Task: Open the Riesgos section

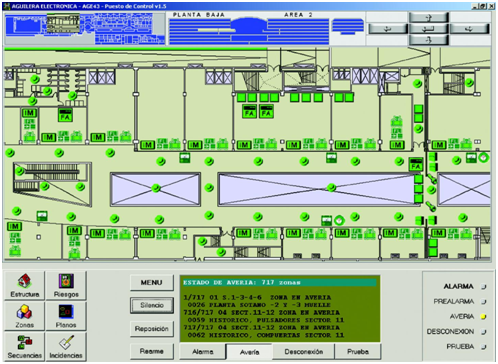Action: click(66, 286)
